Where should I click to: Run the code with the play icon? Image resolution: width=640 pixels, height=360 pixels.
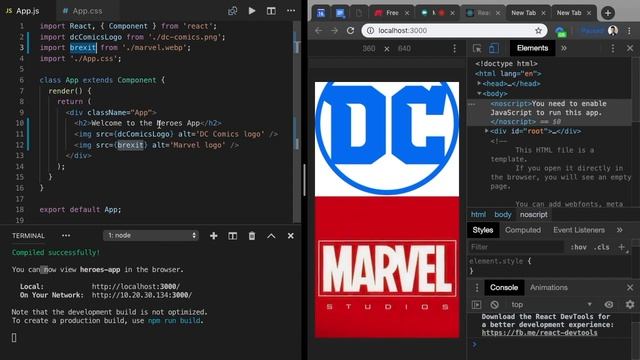(252, 11)
